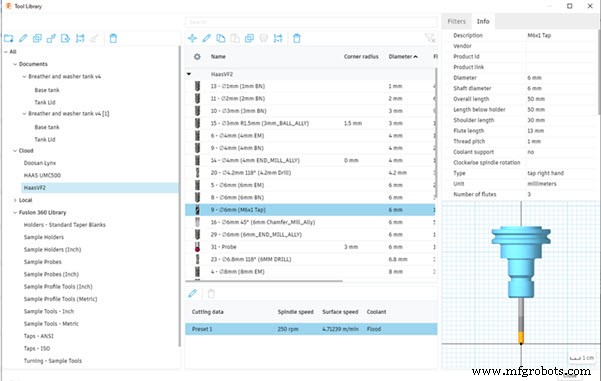Select Tank Lid under Breather tank v4 [1]
Screen dimensions: 601x381
[x=45, y=140]
